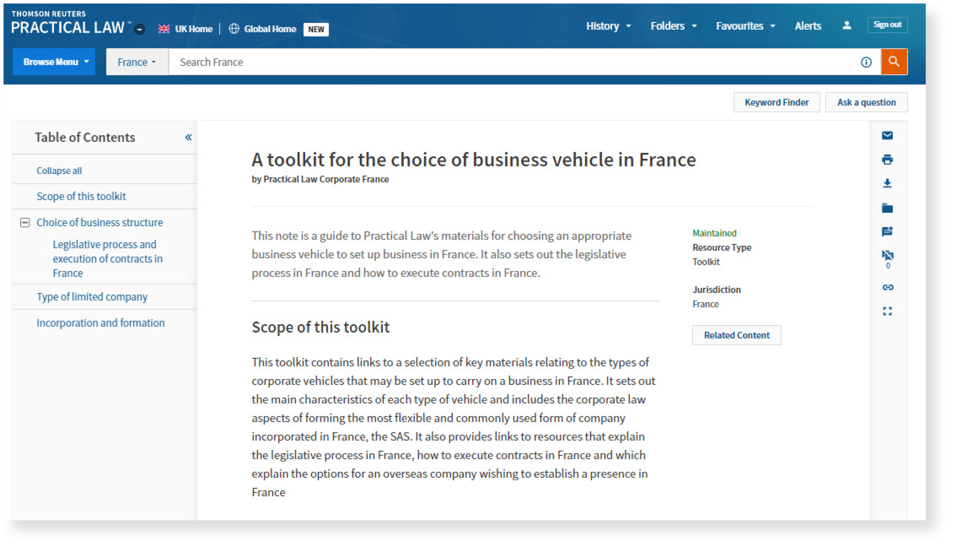Click the orange search magnifier button
The height and width of the screenshot is (551, 980).
894,62
